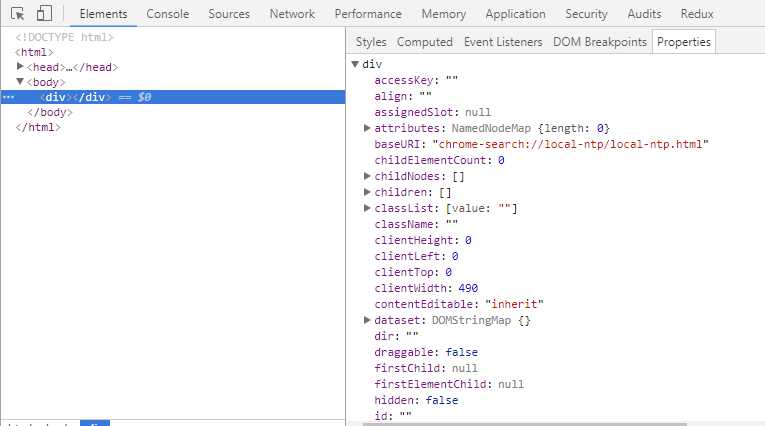765x426 pixels.
Task: Toggle the device toolbar icon
Action: pyautogui.click(x=44, y=13)
